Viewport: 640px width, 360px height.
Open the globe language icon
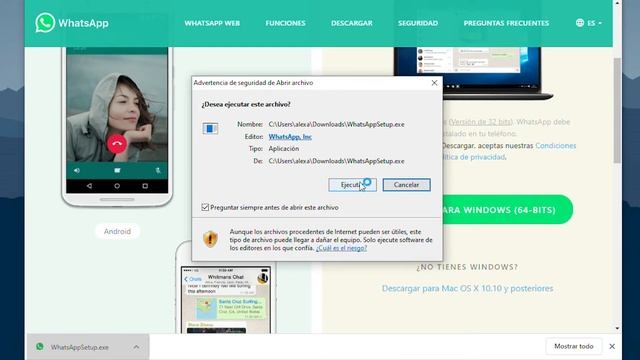[580, 23]
